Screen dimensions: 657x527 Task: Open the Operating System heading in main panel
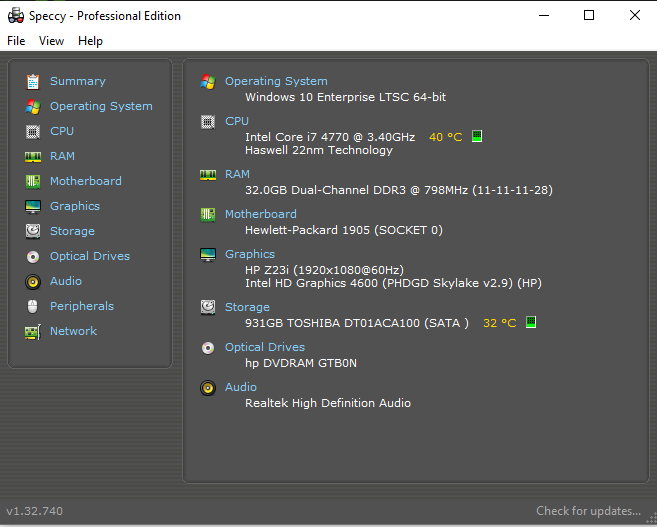tap(276, 81)
